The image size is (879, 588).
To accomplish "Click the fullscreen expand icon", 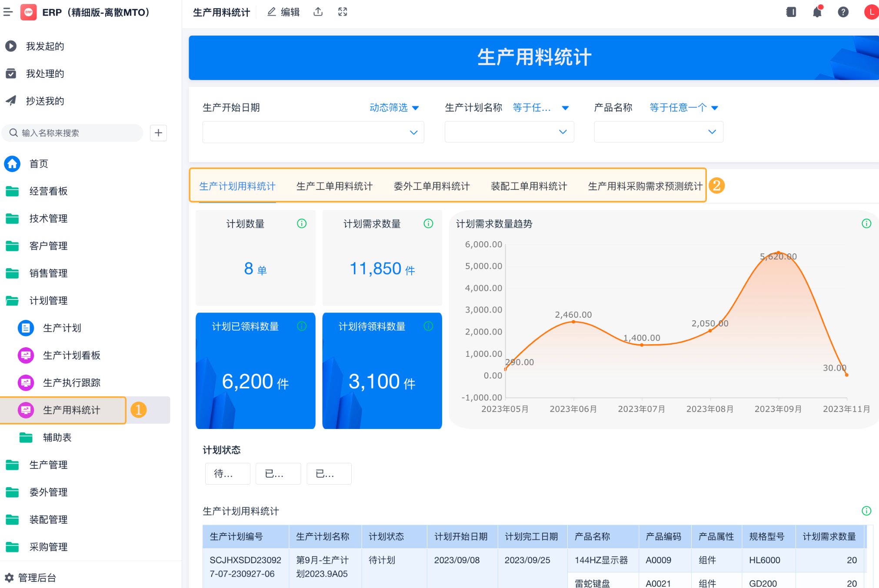I will [x=343, y=12].
